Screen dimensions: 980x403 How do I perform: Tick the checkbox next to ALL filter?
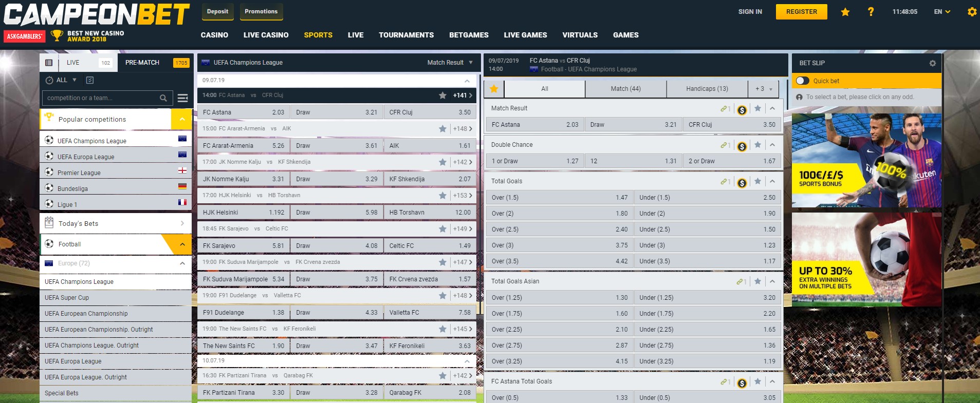coord(90,80)
